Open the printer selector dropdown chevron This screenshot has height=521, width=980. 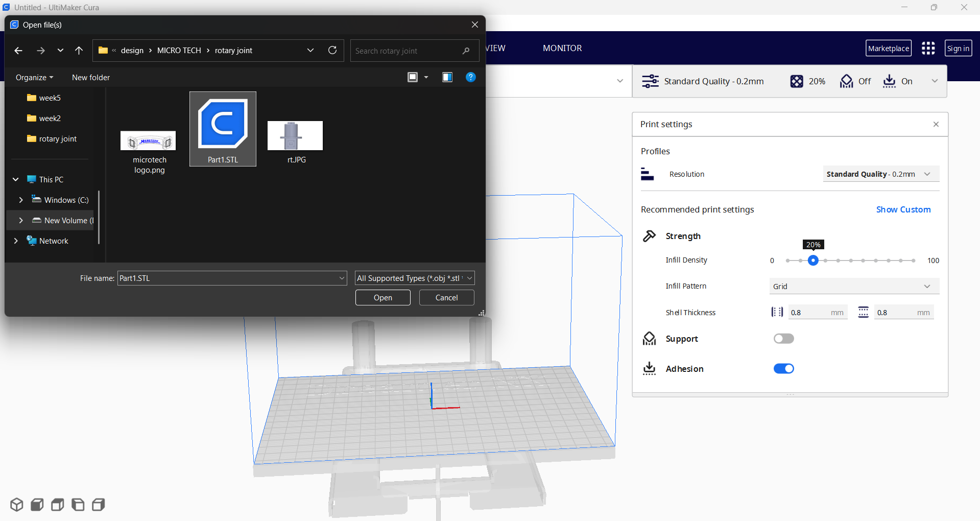tap(620, 81)
